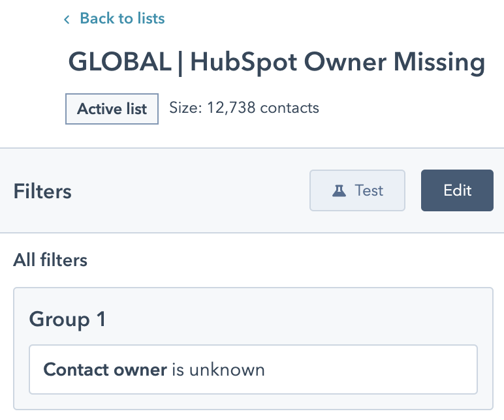Open the Edit filters button

pos(457,190)
